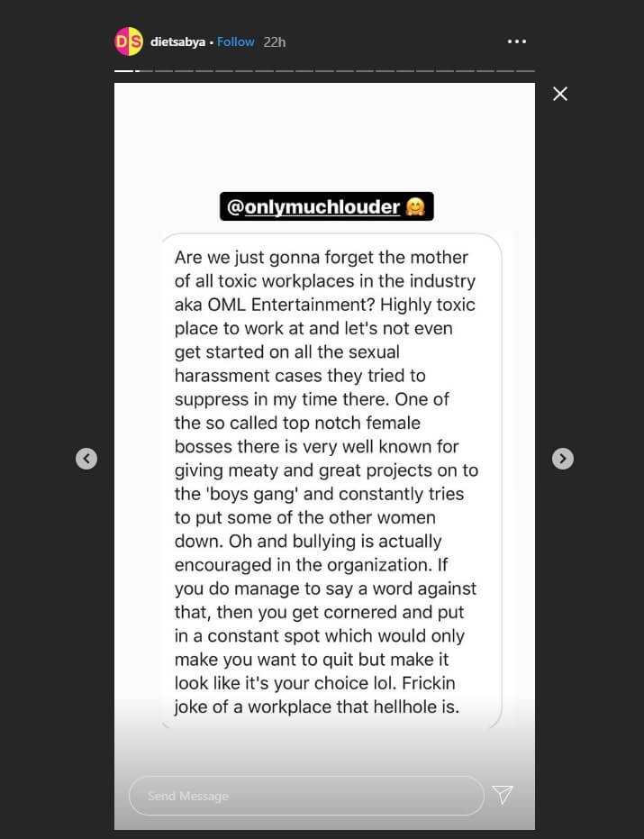Click the 'Frickin joke of a workplace' line
The width and height of the screenshot is (644, 839).
[x=317, y=707]
